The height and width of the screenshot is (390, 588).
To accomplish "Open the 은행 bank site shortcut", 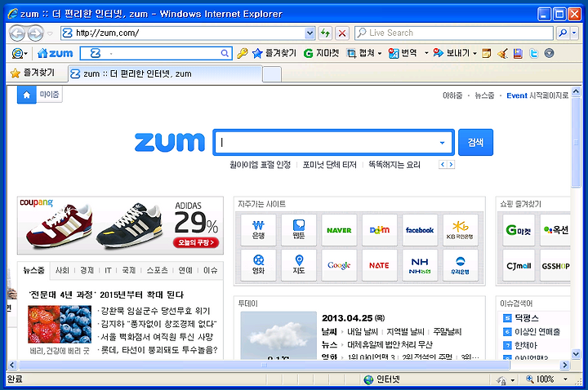I will 258,230.
